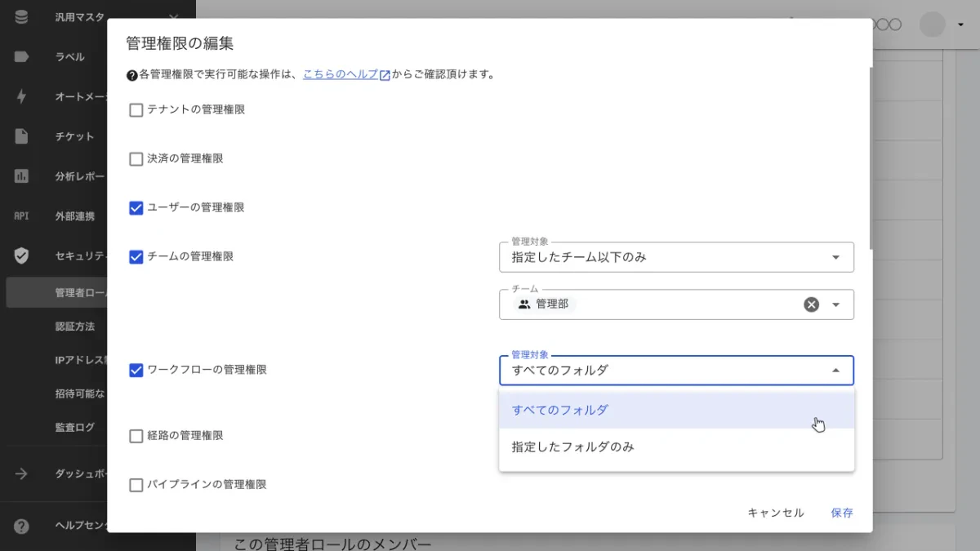Click the external link icon after こちらのヘルプ
980x551 pixels.
[x=385, y=75]
